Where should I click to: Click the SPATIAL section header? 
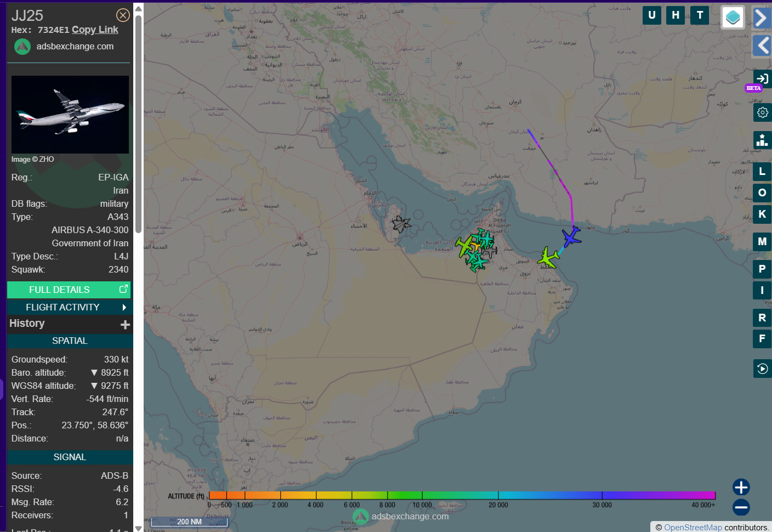pos(70,341)
